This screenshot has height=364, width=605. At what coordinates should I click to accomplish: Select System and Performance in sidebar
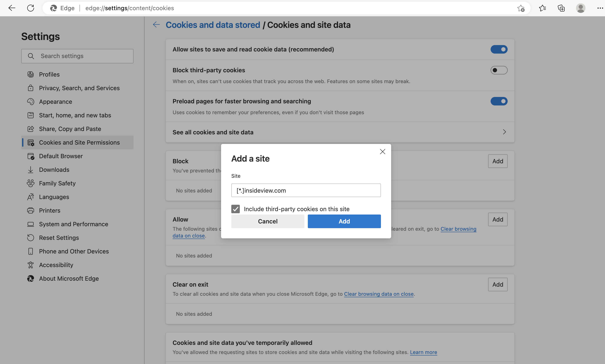[x=73, y=224]
